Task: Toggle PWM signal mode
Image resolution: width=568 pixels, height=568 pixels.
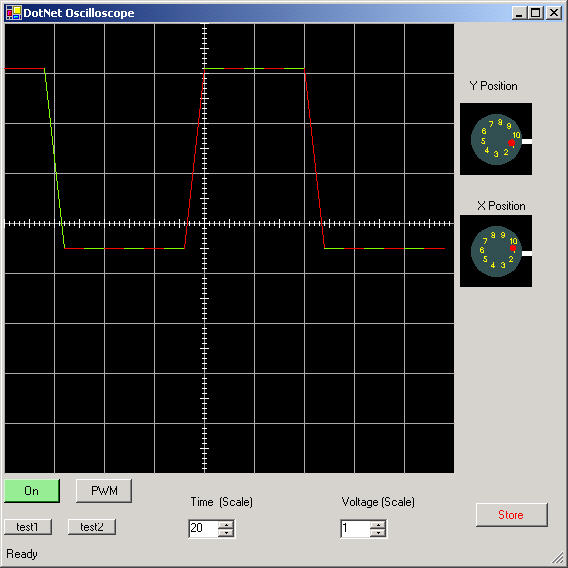Action: pos(104,491)
